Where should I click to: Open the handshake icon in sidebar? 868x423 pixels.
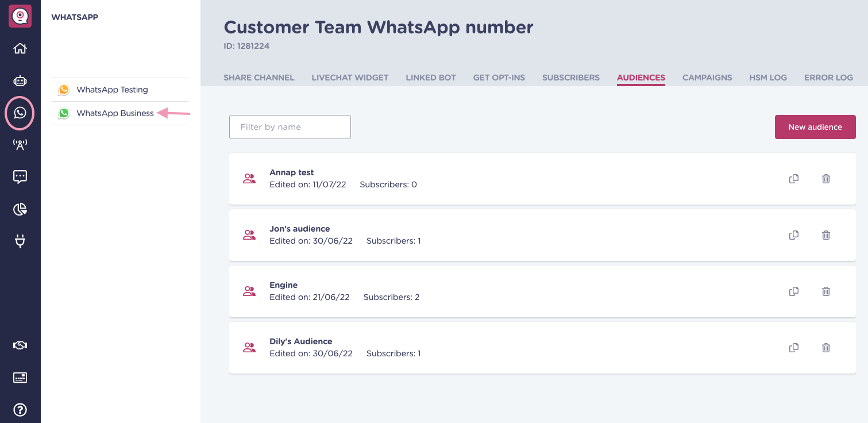pos(20,345)
